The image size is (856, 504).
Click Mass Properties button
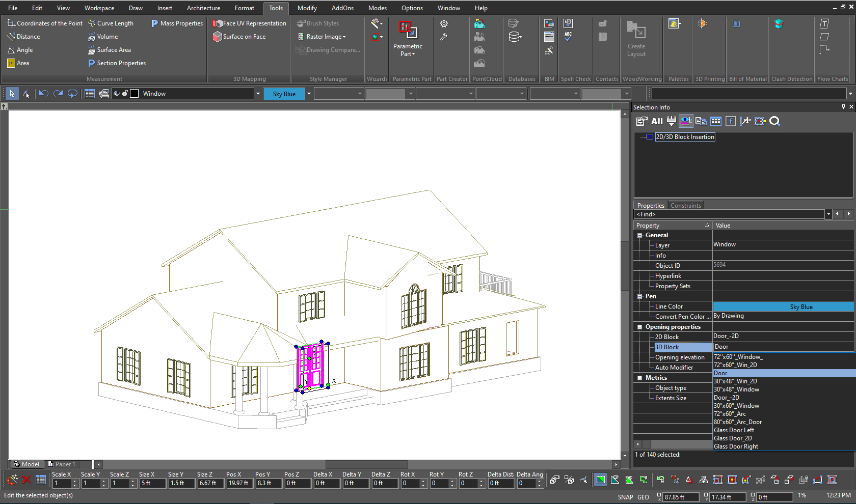pyautogui.click(x=177, y=23)
